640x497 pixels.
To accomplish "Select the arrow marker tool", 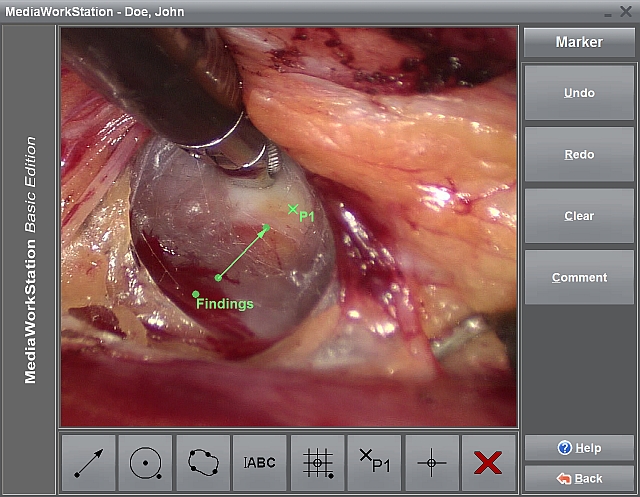I will [x=89, y=463].
